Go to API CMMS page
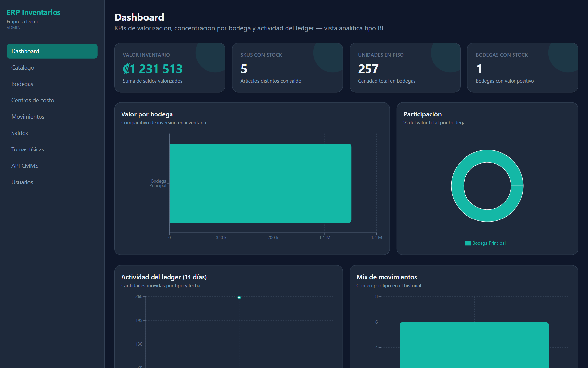Viewport: 588px width, 368px height. (52, 166)
